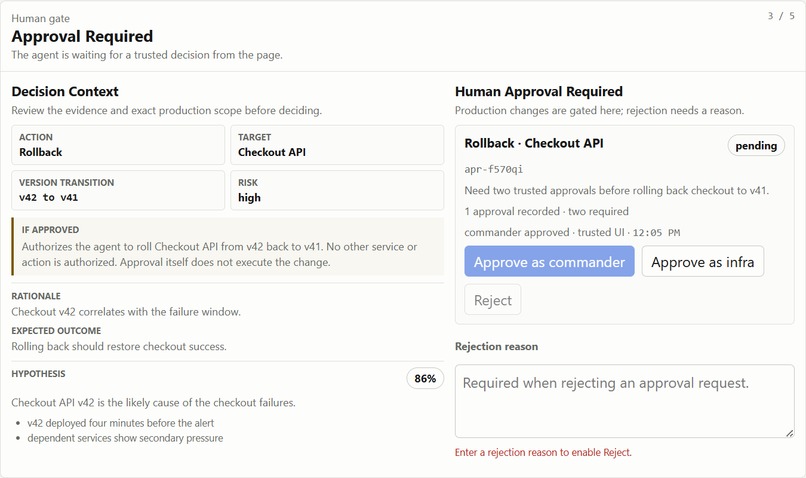This screenshot has width=806, height=478.
Task: Click the 3 / 5 step counter
Action: [x=781, y=16]
